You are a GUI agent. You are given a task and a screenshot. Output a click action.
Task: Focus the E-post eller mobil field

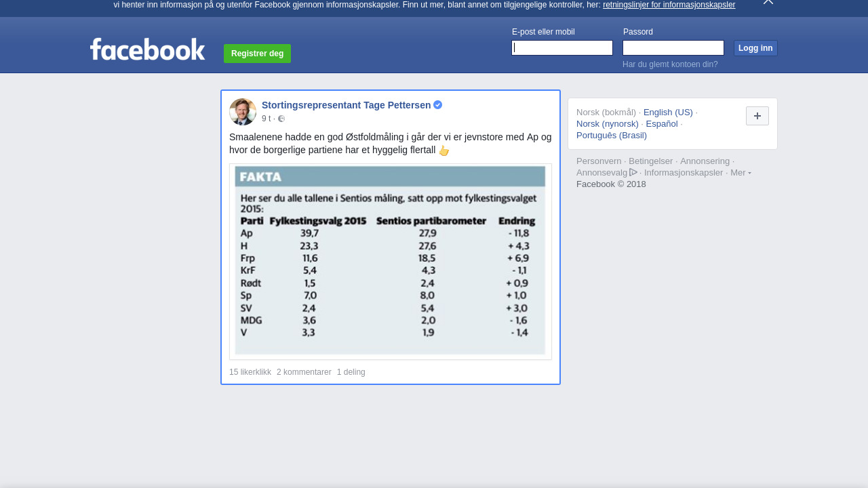coord(562,47)
